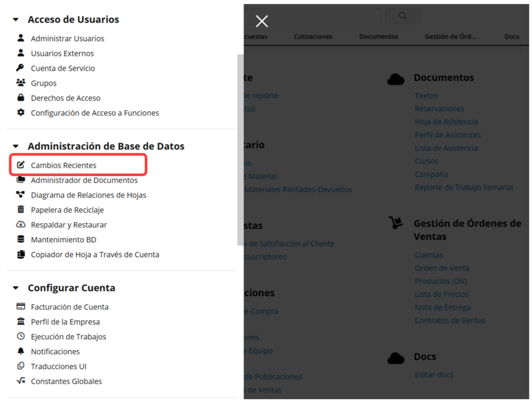Click the bell icon next to Notificaciones
This screenshot has height=403, width=532.
20,351
